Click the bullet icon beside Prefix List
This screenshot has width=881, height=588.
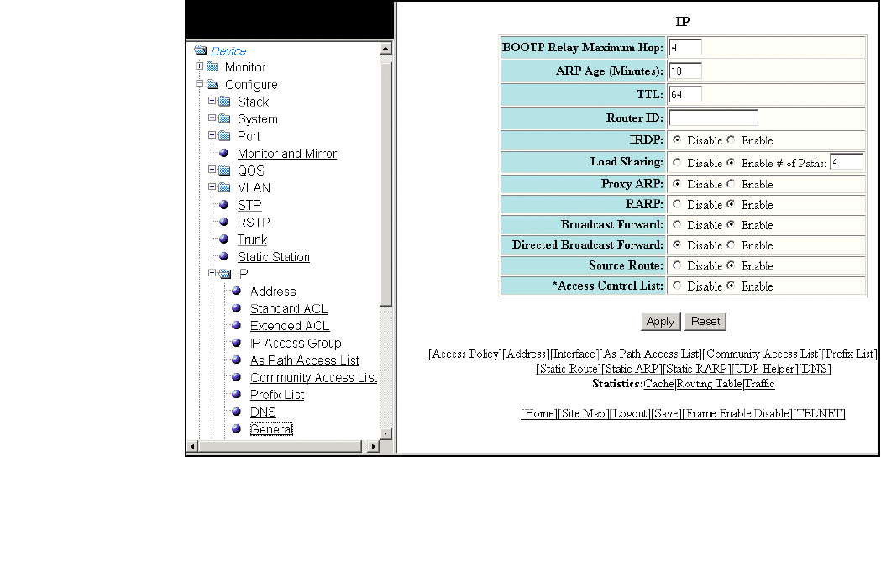[x=237, y=394]
